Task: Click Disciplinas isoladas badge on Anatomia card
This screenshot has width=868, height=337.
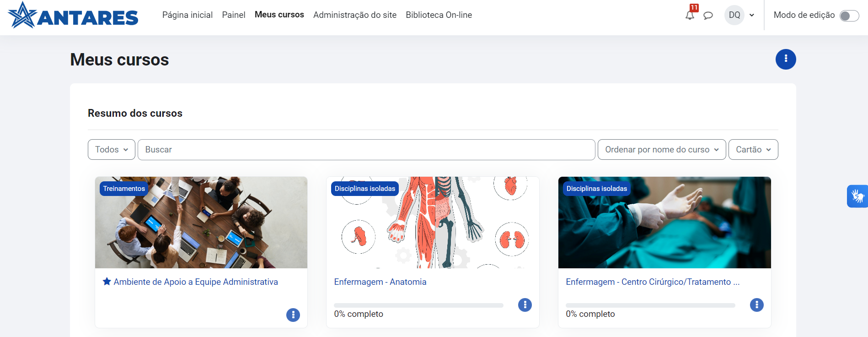Action: tap(365, 188)
